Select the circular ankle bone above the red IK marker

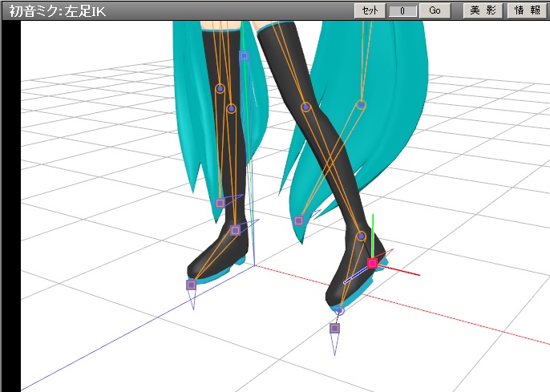pos(362,236)
